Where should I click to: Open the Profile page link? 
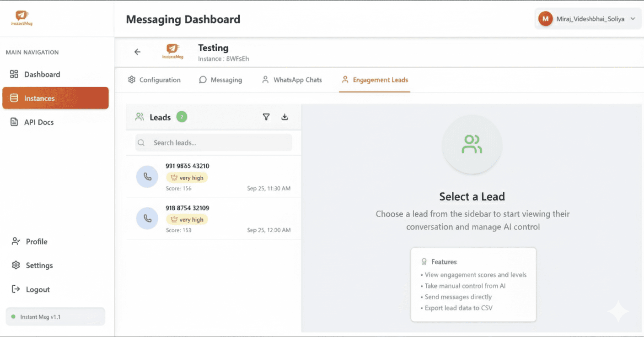(36, 241)
